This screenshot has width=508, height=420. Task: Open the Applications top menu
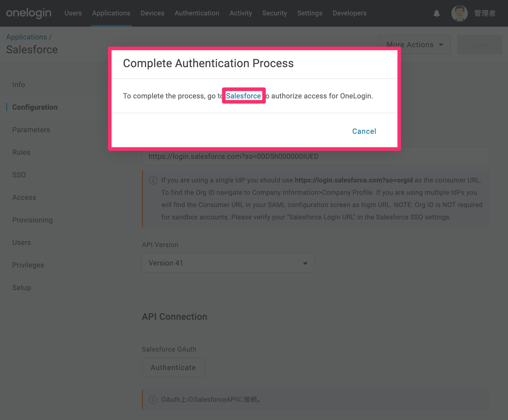tap(111, 13)
